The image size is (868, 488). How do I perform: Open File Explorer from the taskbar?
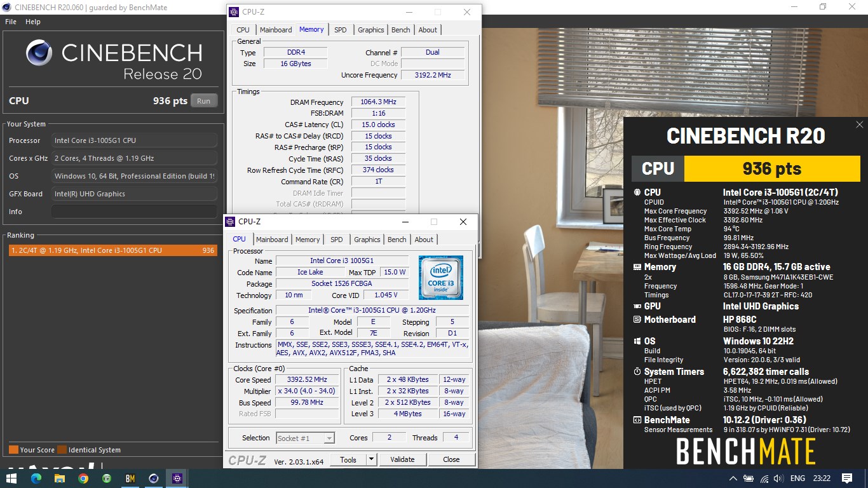coord(59,478)
